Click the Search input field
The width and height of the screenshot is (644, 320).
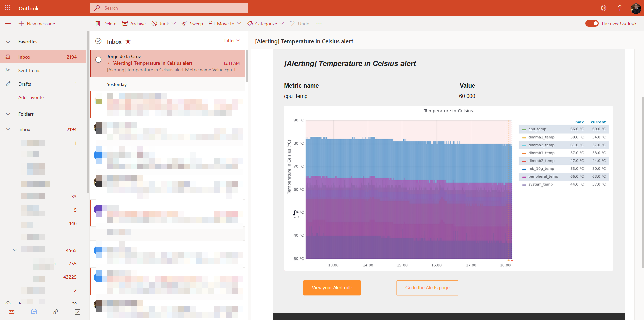click(x=169, y=8)
